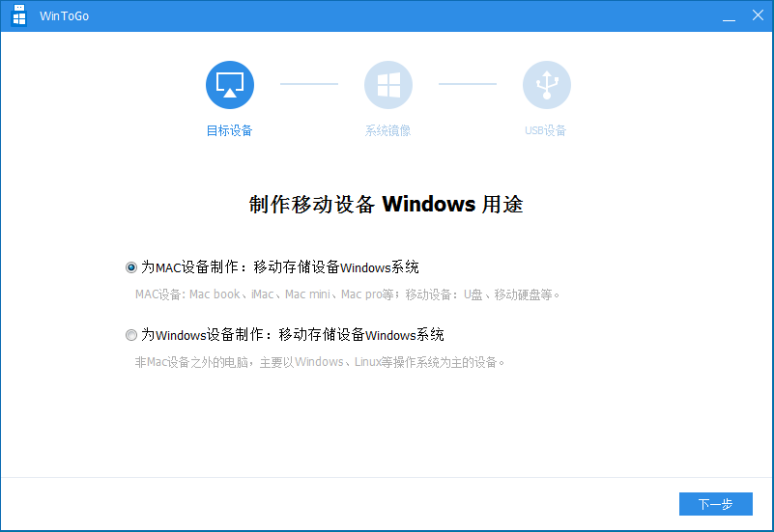Go to the USB设备 step label
The height and width of the screenshot is (532, 774).
[x=546, y=130]
